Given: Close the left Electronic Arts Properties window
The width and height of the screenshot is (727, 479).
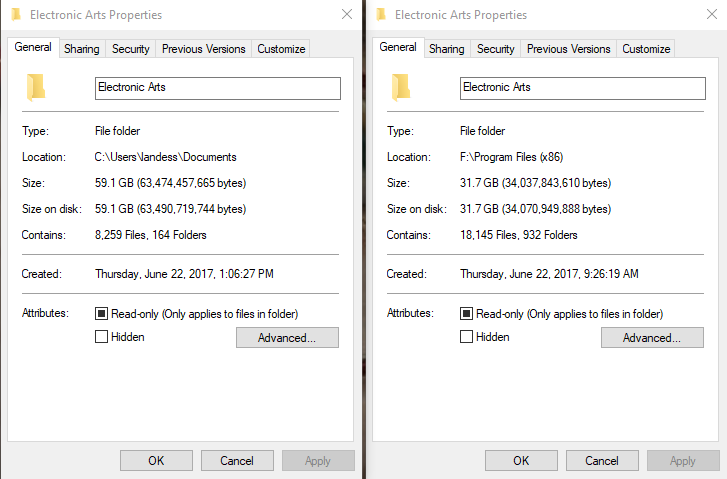Looking at the screenshot, I should [x=347, y=14].
